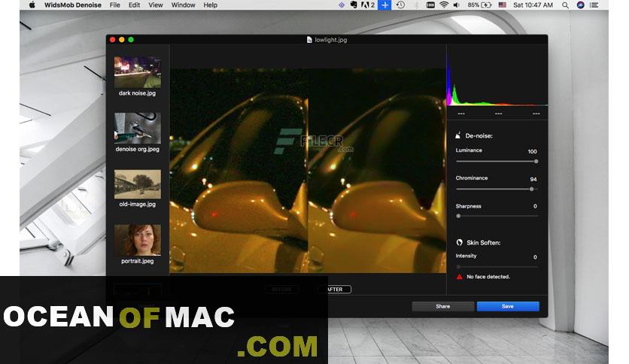
Task: Adjust the Sharpness slider handle
Action: (x=458, y=216)
